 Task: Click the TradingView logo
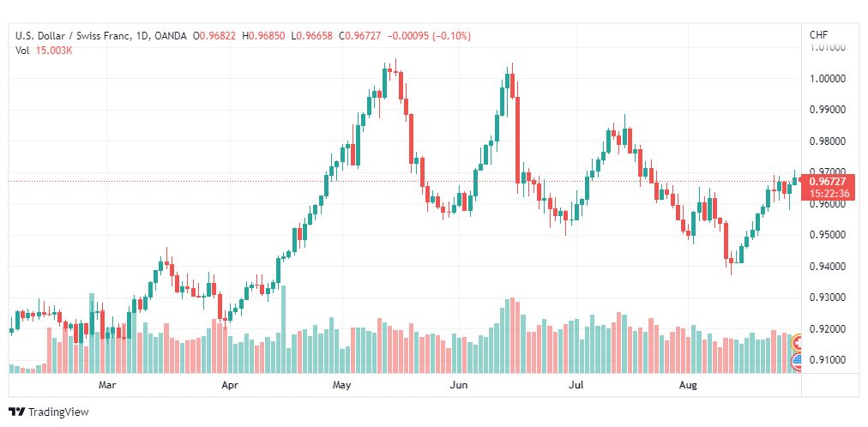click(x=17, y=412)
